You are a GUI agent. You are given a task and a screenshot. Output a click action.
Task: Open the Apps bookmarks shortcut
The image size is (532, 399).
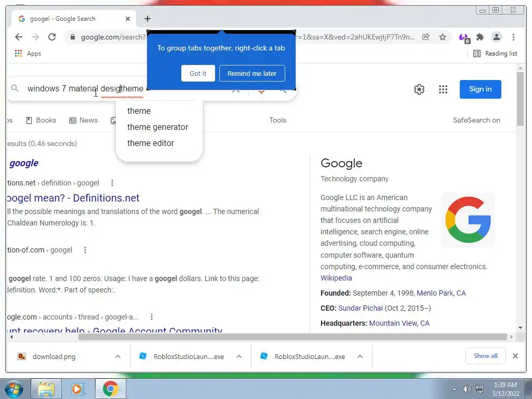(28, 54)
